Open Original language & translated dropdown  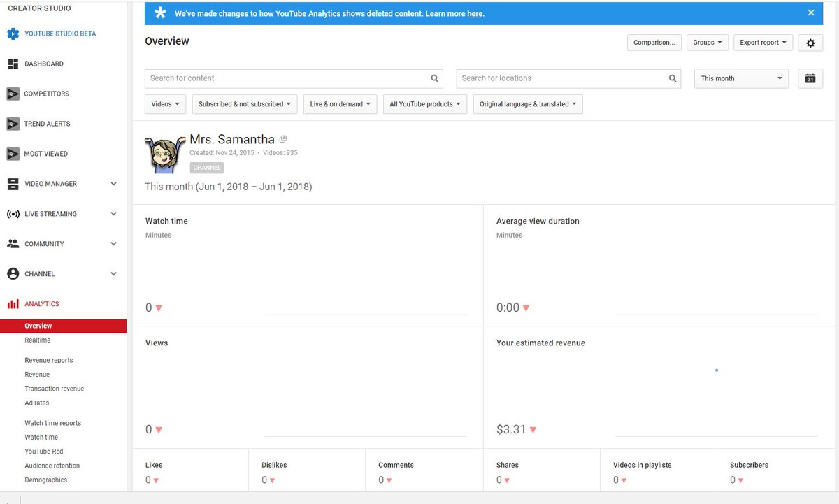click(528, 104)
